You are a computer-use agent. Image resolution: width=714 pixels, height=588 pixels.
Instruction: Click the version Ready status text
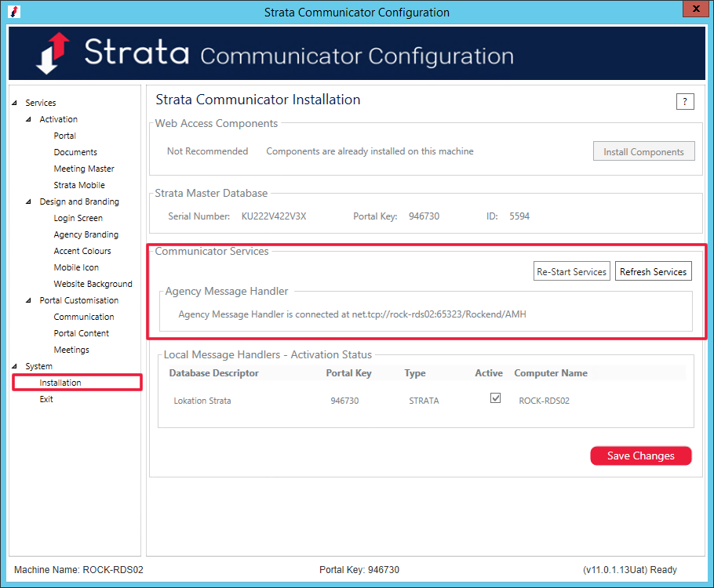[x=630, y=570]
